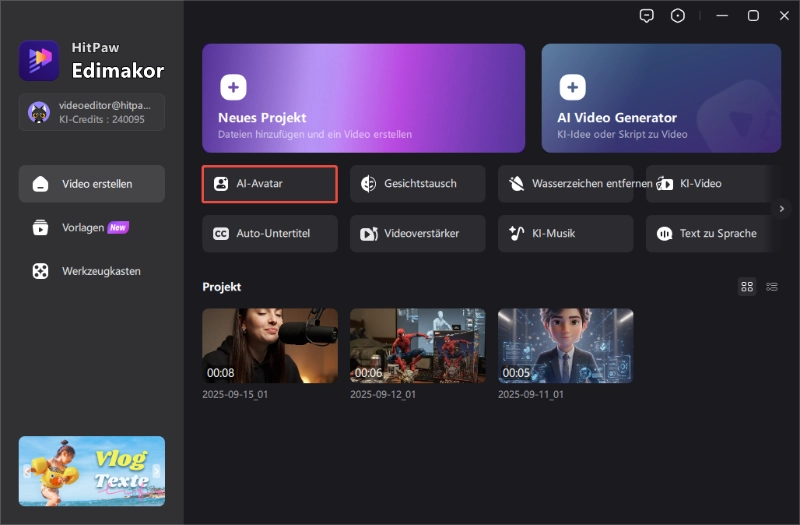Click 'KI-Idee oder Skript zu Video' text
Screen dimensions: 800x525
pyautogui.click(x=622, y=134)
